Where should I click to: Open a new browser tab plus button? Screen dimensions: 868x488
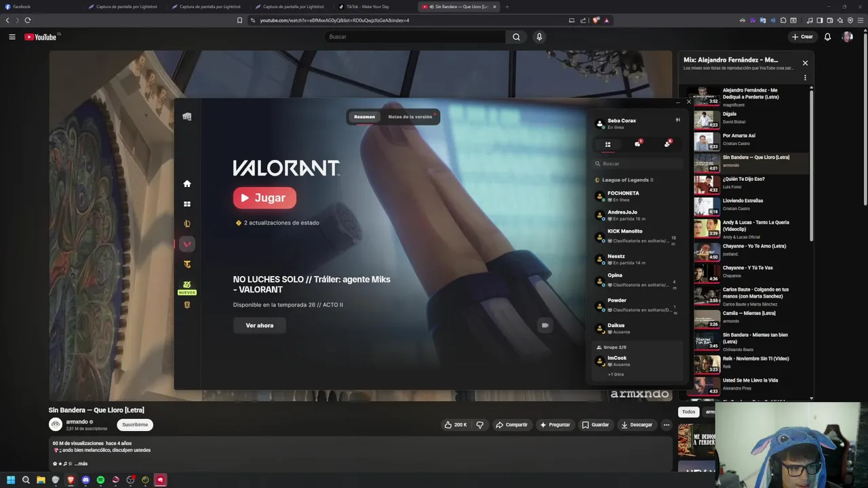[x=507, y=7]
